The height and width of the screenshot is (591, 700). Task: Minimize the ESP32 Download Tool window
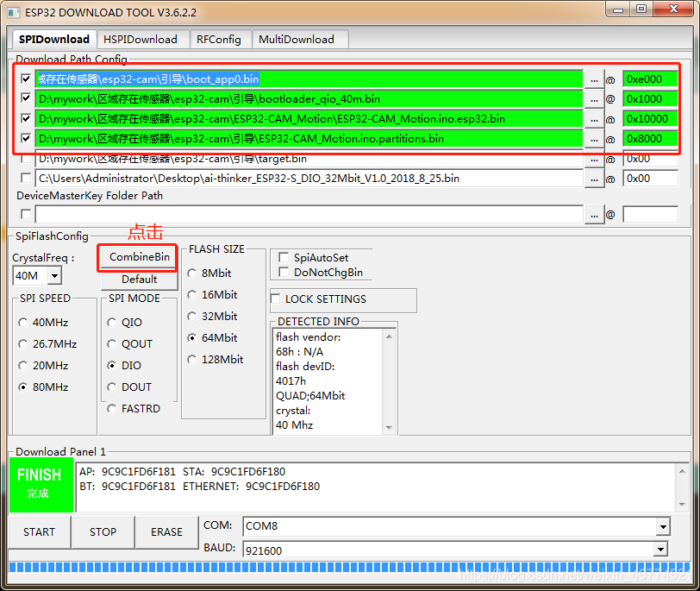click(x=618, y=9)
